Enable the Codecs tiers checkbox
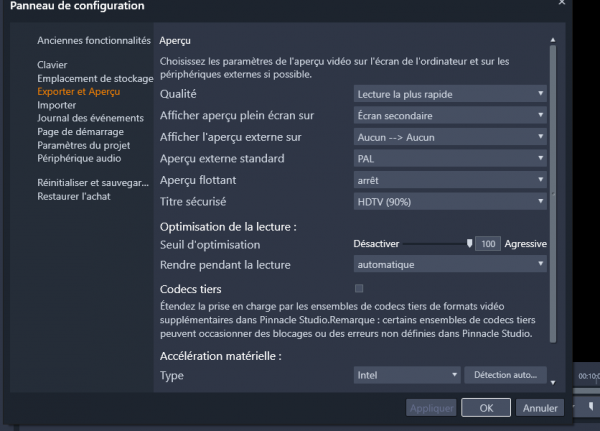 pos(359,289)
